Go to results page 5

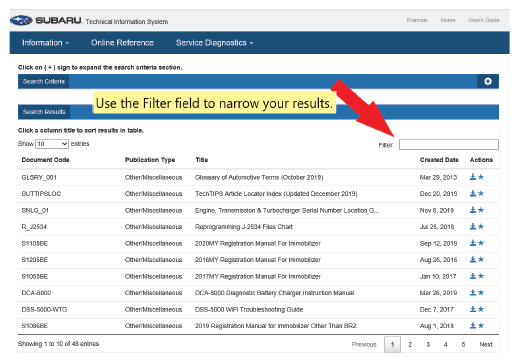pyautogui.click(x=463, y=344)
